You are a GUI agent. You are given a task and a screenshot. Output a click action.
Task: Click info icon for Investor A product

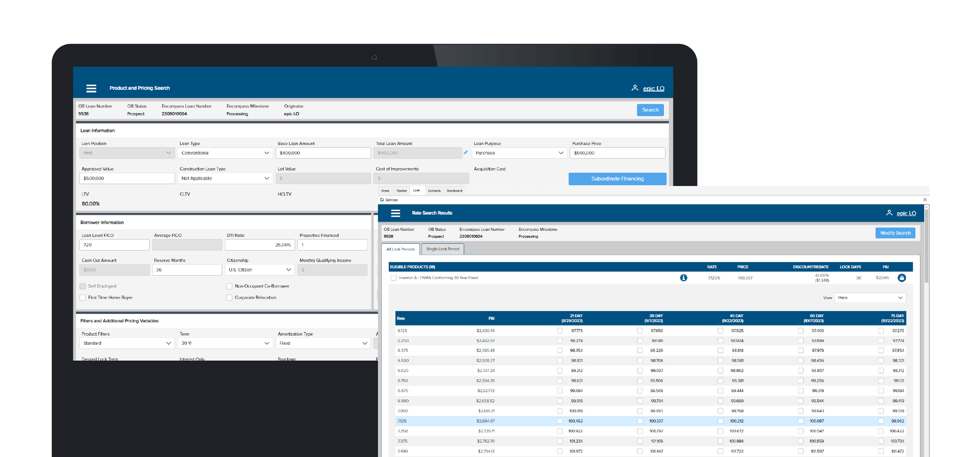684,278
